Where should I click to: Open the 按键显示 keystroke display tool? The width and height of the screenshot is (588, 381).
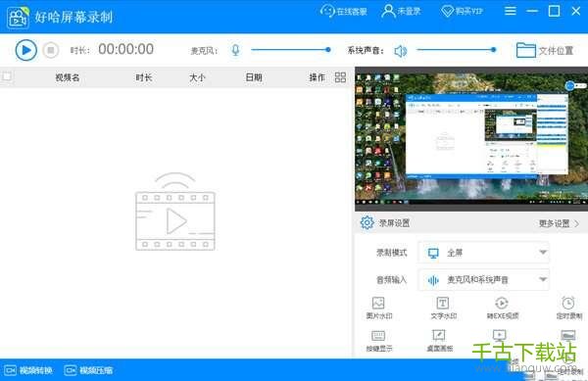point(378,341)
